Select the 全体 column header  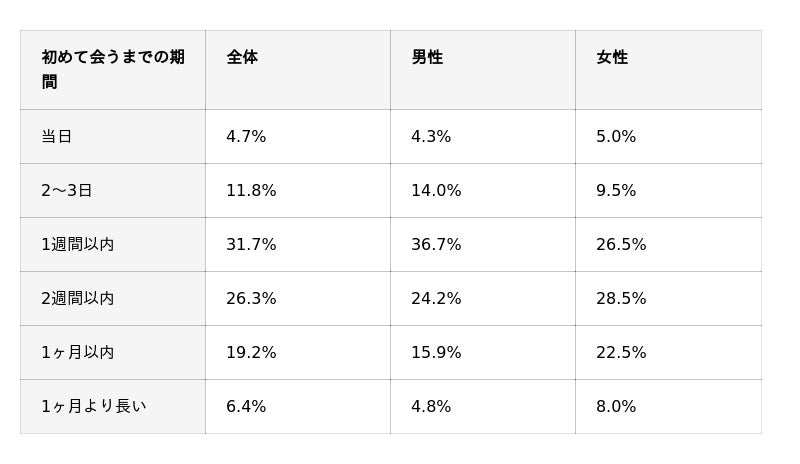point(298,70)
